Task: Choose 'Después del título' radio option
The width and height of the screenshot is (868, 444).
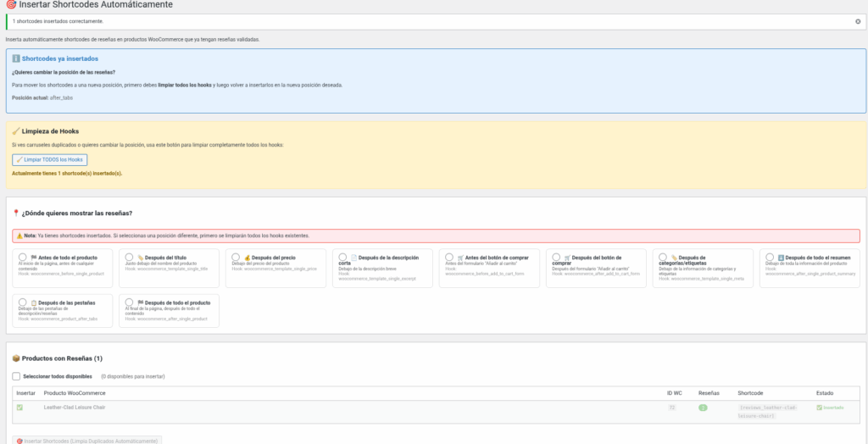Action: click(x=129, y=258)
